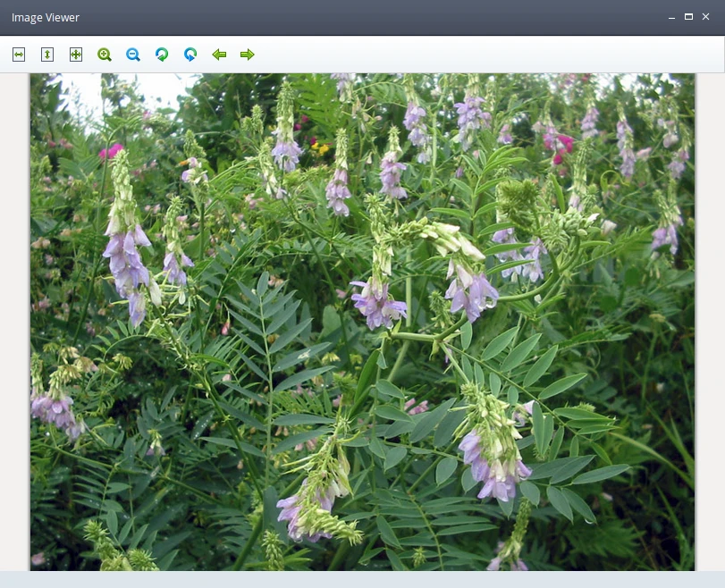This screenshot has width=725, height=588.
Task: Zoom out of the photo
Action: pos(132,55)
